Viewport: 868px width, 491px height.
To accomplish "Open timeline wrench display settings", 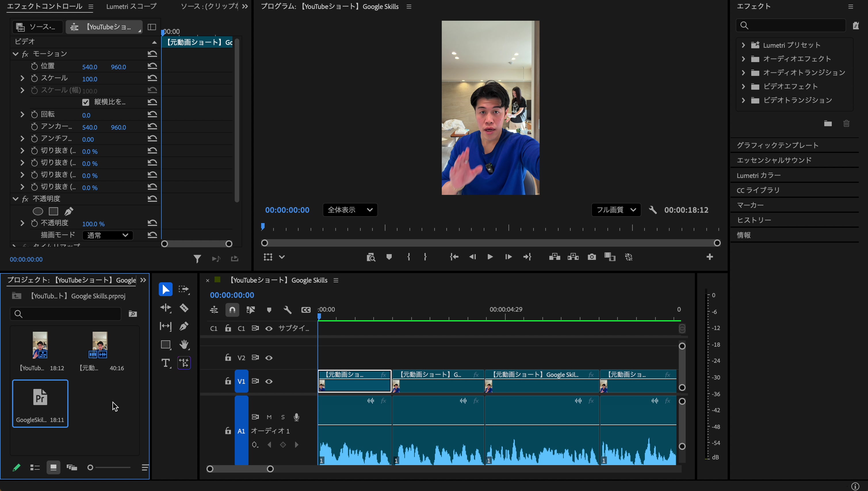I will click(287, 310).
